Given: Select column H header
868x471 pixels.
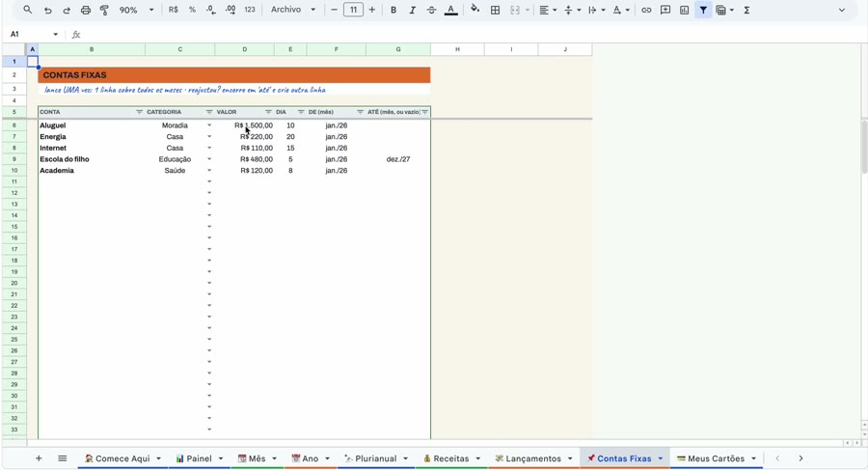Looking at the screenshot, I should coord(457,49).
